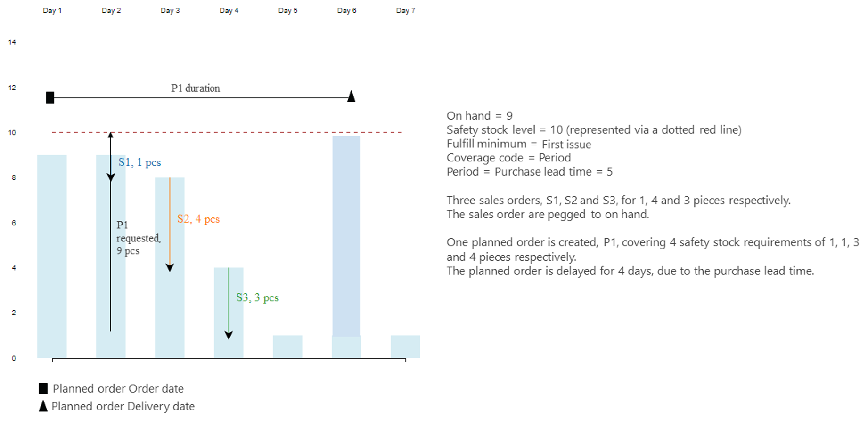
Task: Click the black triangle delivery date marker
Action: point(351,96)
